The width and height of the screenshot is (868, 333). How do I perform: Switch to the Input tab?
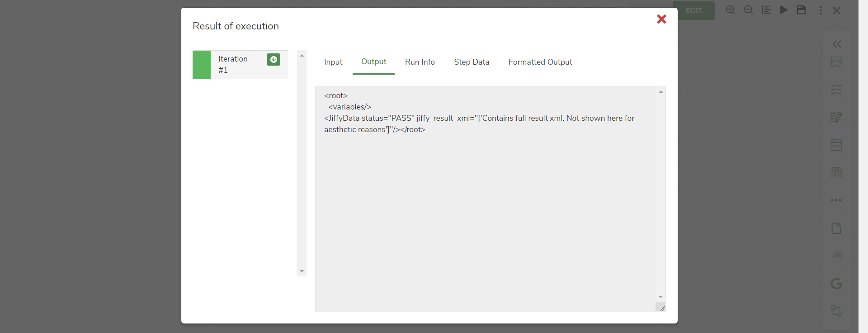(333, 62)
